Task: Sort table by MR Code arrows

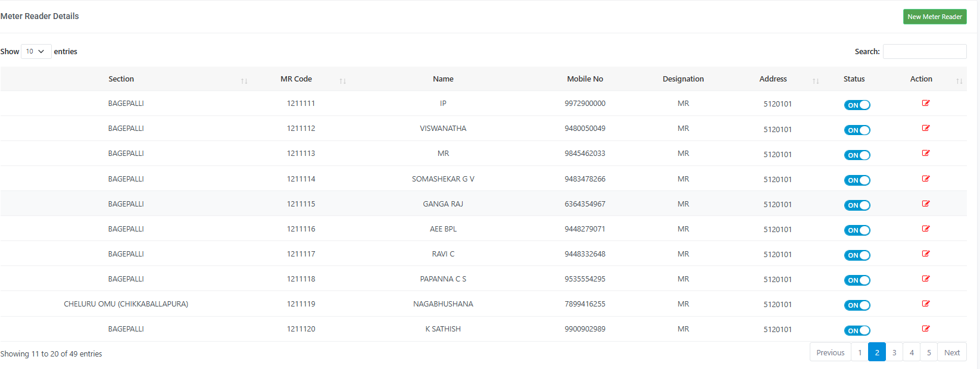Action: (x=343, y=81)
